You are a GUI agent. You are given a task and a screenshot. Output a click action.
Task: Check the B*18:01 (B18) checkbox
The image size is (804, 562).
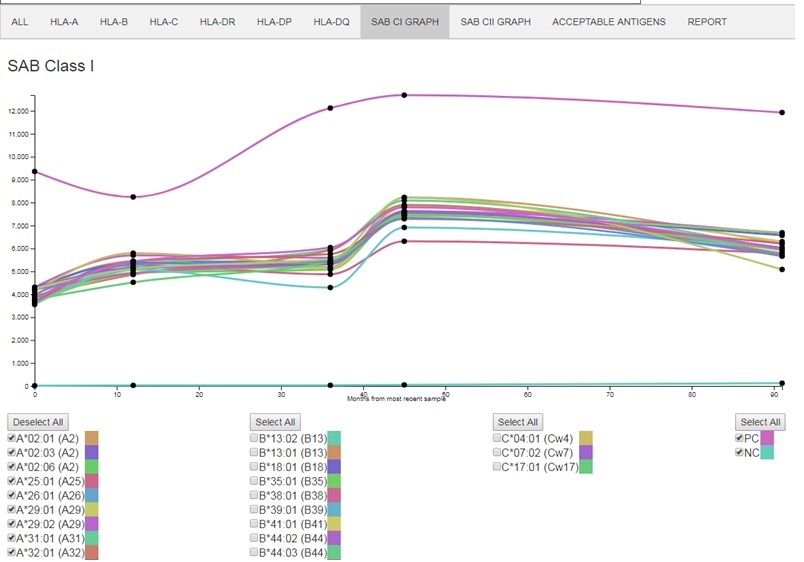(254, 467)
